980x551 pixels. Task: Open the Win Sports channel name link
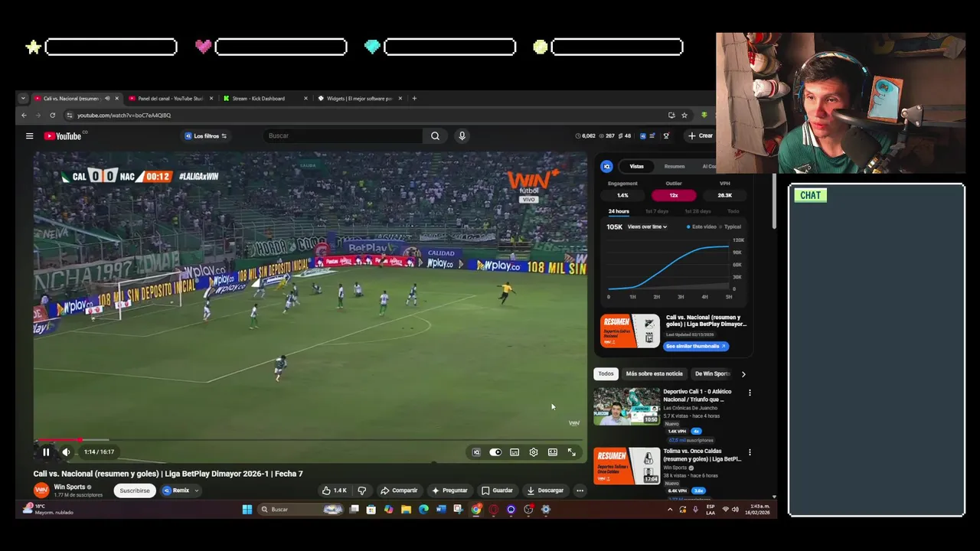[x=70, y=487]
